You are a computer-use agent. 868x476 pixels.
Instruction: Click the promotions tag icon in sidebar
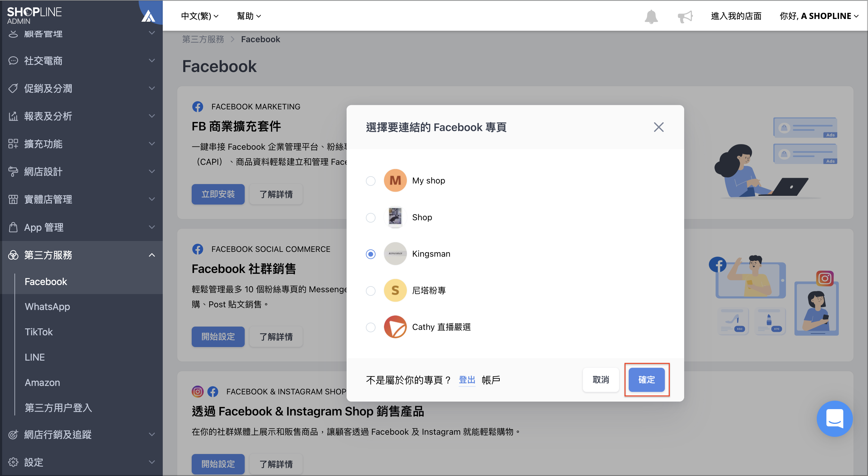coord(13,88)
